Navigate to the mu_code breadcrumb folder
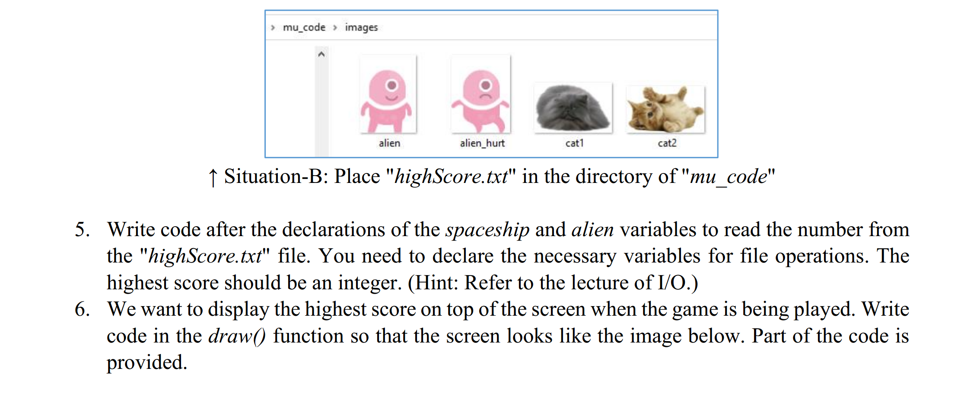Image resolution: width=980 pixels, height=397 pixels. pos(305,27)
